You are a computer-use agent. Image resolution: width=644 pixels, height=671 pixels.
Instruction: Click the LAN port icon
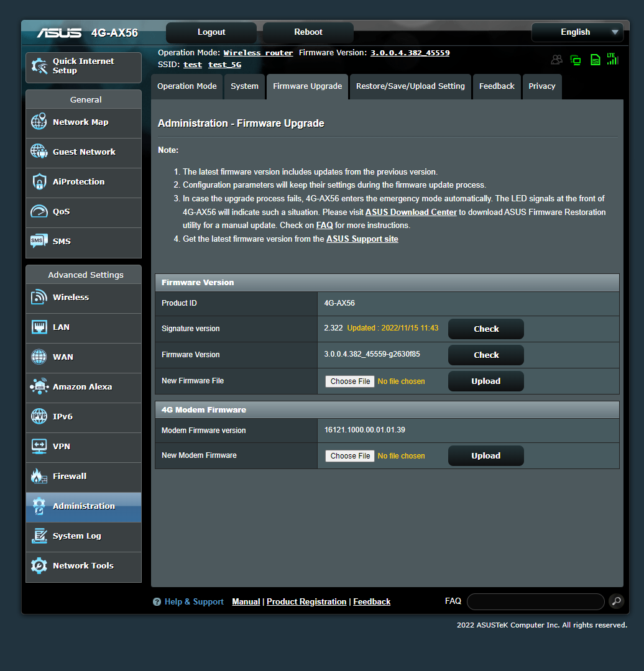[x=39, y=327]
